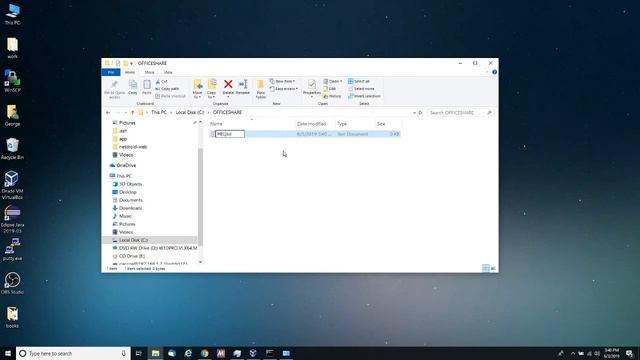The height and width of the screenshot is (360, 640).
Task: Click Select all in the ribbon
Action: coord(359,81)
